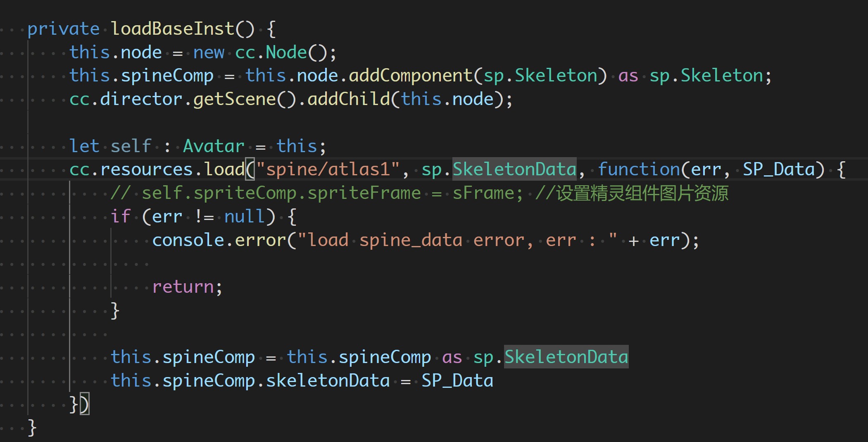Click the highlighted SkeletonData after 'as sp.'
This screenshot has width=868, height=442.
pos(566,357)
